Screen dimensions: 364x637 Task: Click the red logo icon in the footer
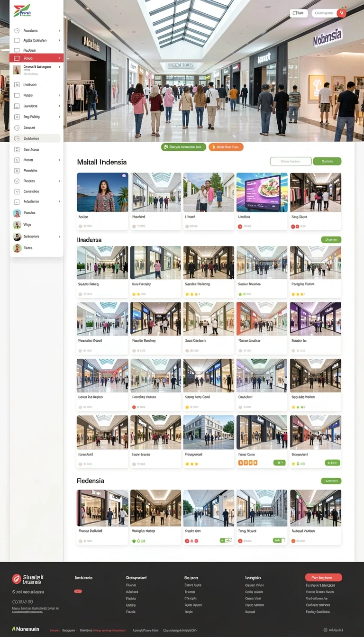click(x=17, y=579)
